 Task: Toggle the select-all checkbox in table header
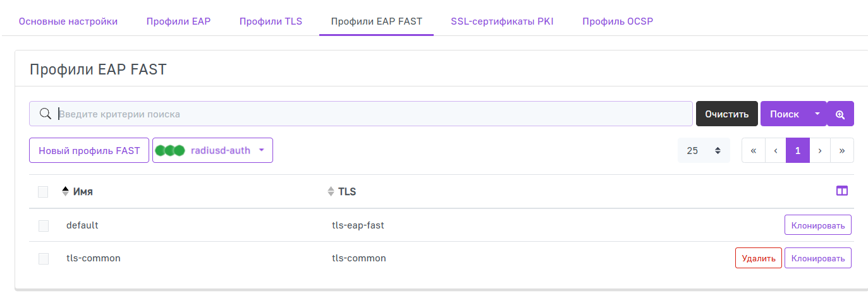(x=43, y=192)
